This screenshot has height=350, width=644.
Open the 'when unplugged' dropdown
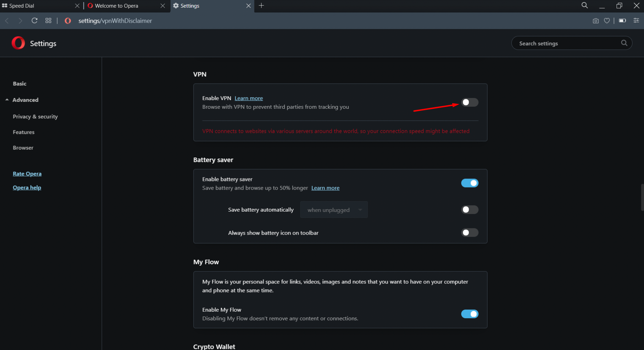click(334, 210)
